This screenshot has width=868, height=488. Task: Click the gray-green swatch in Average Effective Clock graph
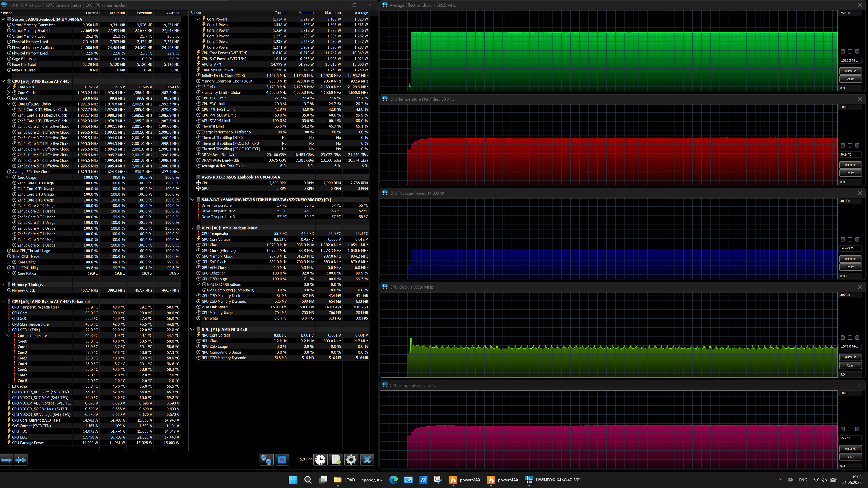pos(843,51)
